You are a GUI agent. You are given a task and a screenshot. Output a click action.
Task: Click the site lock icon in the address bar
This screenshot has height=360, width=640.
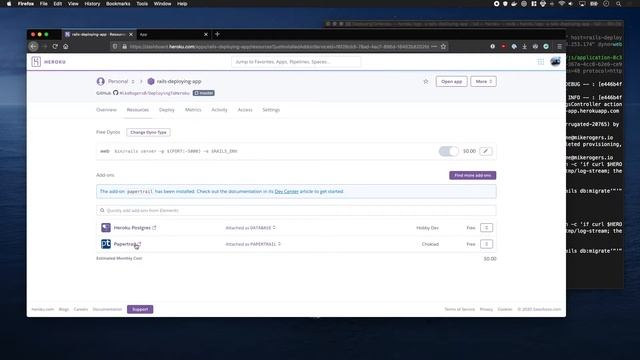click(124, 47)
